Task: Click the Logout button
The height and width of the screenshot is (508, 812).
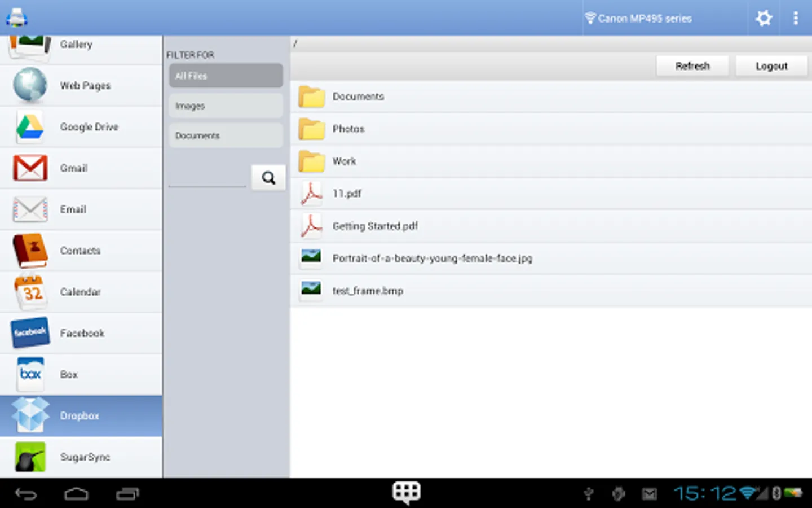Action: (771, 66)
